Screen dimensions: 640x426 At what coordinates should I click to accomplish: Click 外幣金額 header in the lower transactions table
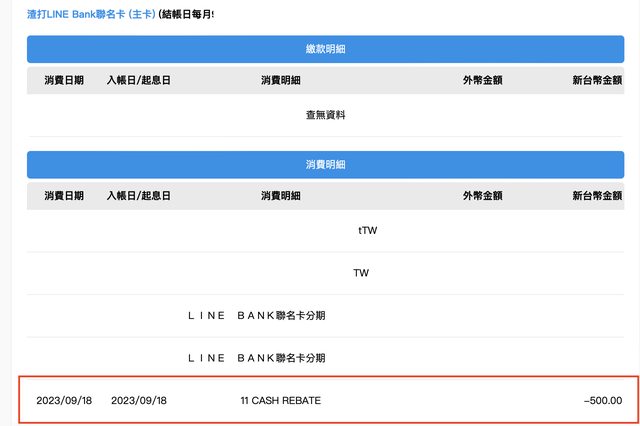(483, 195)
